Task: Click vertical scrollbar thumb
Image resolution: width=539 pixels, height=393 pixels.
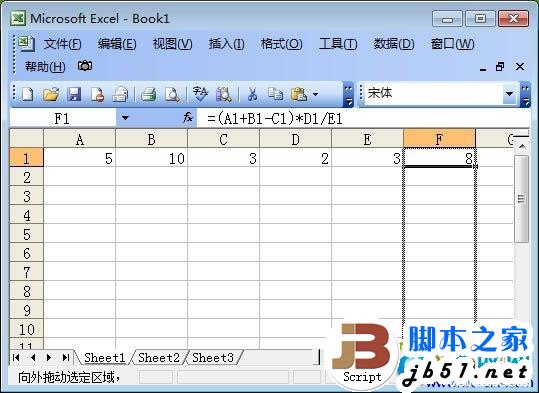Action: (x=521, y=199)
